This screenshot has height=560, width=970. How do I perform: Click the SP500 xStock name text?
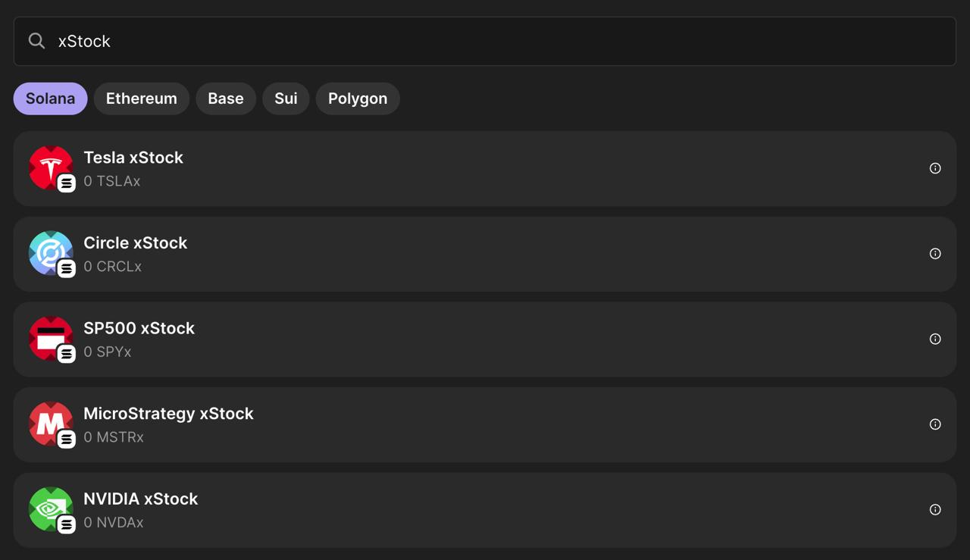click(x=139, y=328)
